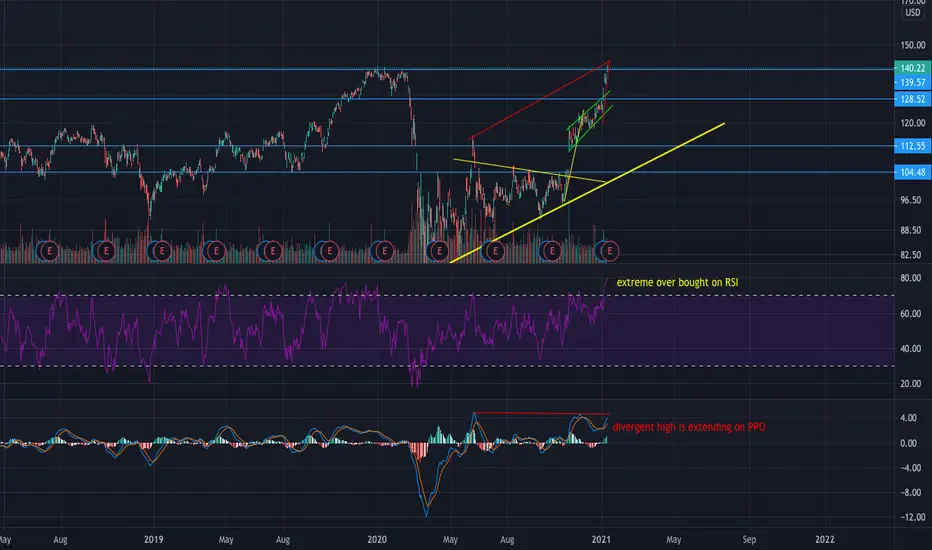Click the -12.00 level on PPO scale
The width and height of the screenshot is (932, 550).
[x=911, y=517]
